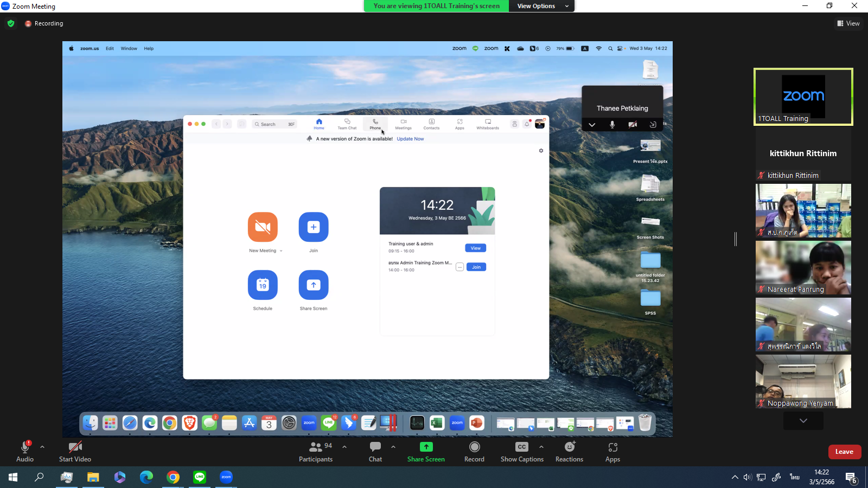This screenshot has height=488, width=868.
Task: Select the Nareerat Panrung video tile
Action: click(803, 267)
